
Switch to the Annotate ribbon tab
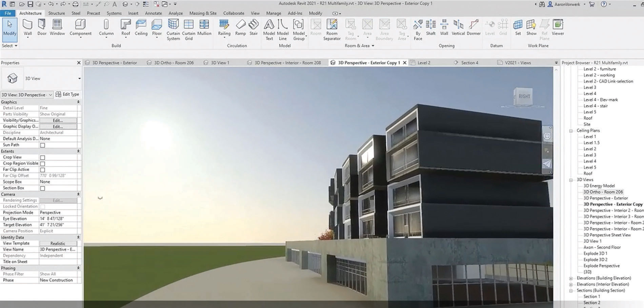[x=153, y=13]
